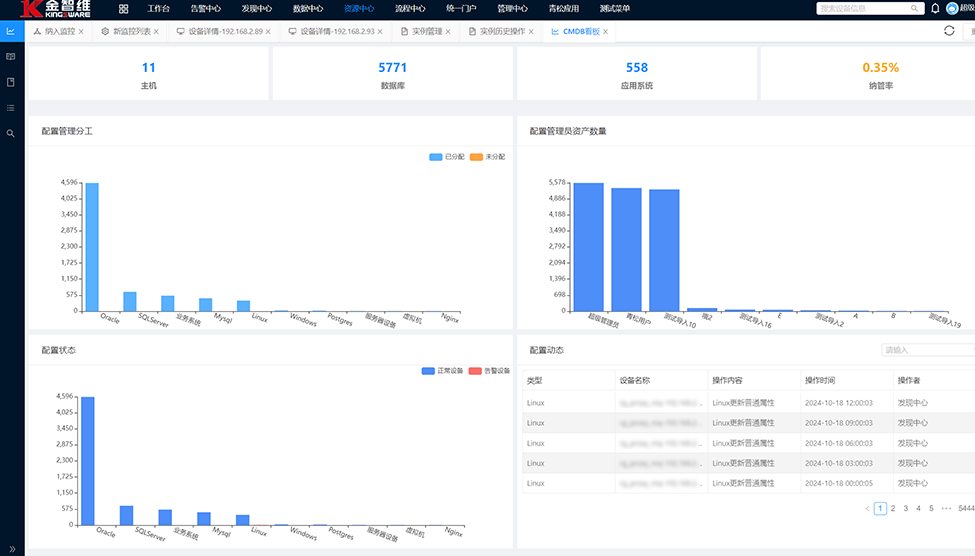Close the 新监控列表 tab
Image resolution: width=975 pixels, height=556 pixels.
tap(156, 32)
